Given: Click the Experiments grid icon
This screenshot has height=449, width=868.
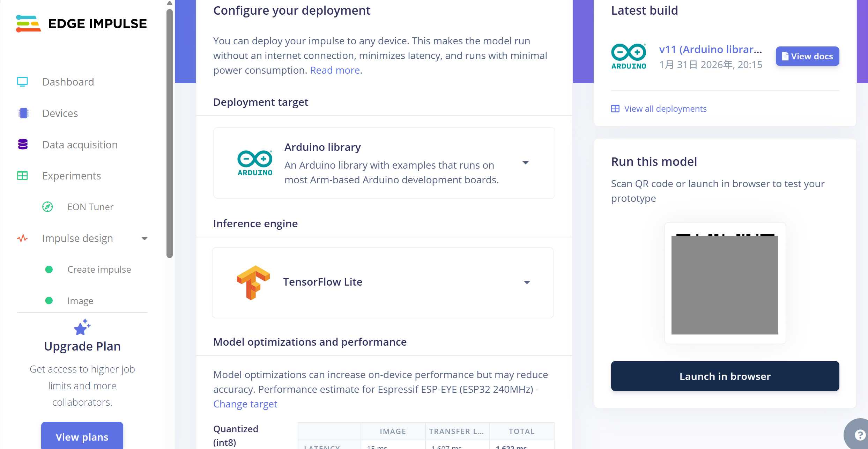Looking at the screenshot, I should (x=23, y=176).
